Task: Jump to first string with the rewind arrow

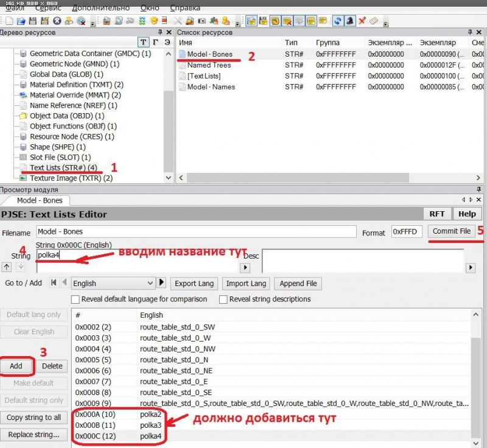Action: point(54,283)
